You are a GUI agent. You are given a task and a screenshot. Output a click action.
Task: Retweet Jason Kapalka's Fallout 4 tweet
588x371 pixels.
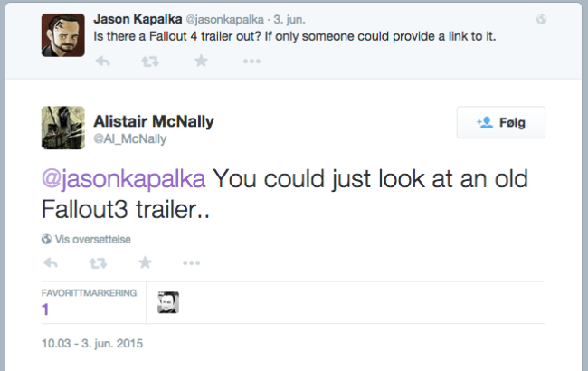point(150,62)
